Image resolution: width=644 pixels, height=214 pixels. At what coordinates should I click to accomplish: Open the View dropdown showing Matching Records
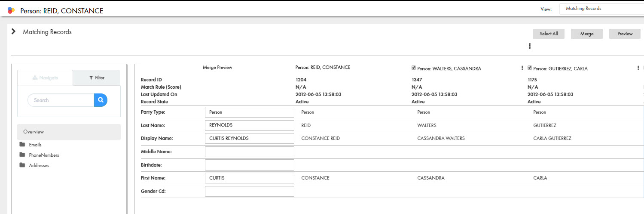601,9
